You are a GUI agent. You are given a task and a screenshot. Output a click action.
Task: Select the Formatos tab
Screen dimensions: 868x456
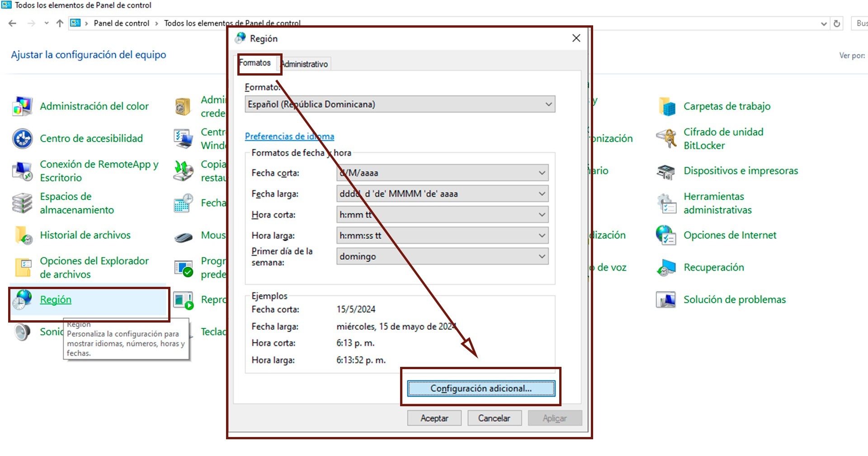[x=255, y=63]
